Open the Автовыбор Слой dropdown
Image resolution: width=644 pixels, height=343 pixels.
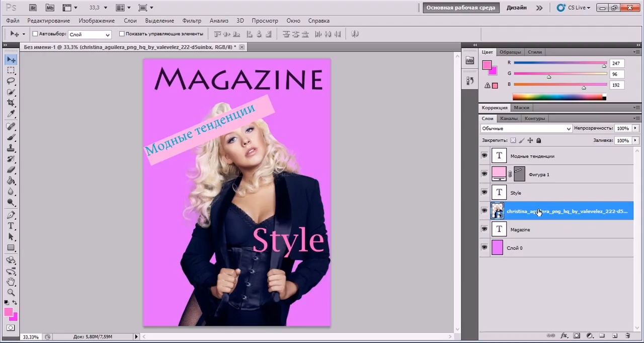pyautogui.click(x=90, y=34)
